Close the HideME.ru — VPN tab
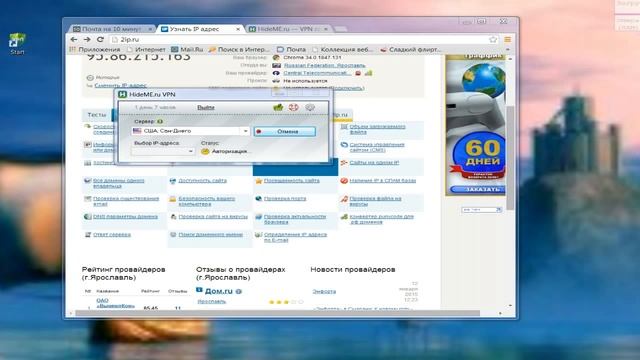Viewport: 640px width, 360px height. click(x=326, y=29)
